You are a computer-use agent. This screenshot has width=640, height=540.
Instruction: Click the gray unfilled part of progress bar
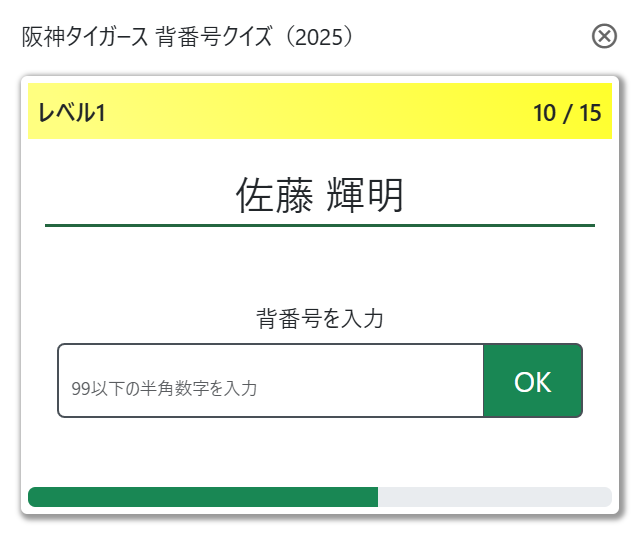point(495,497)
